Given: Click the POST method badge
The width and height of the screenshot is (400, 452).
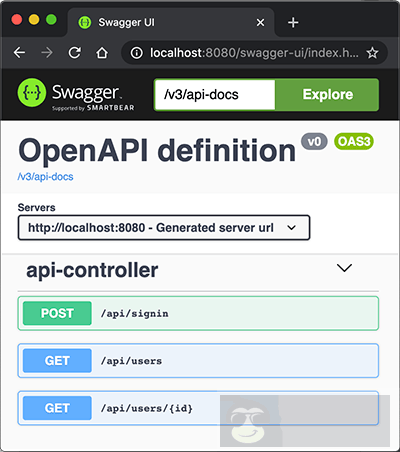Looking at the screenshot, I should click(x=57, y=313).
